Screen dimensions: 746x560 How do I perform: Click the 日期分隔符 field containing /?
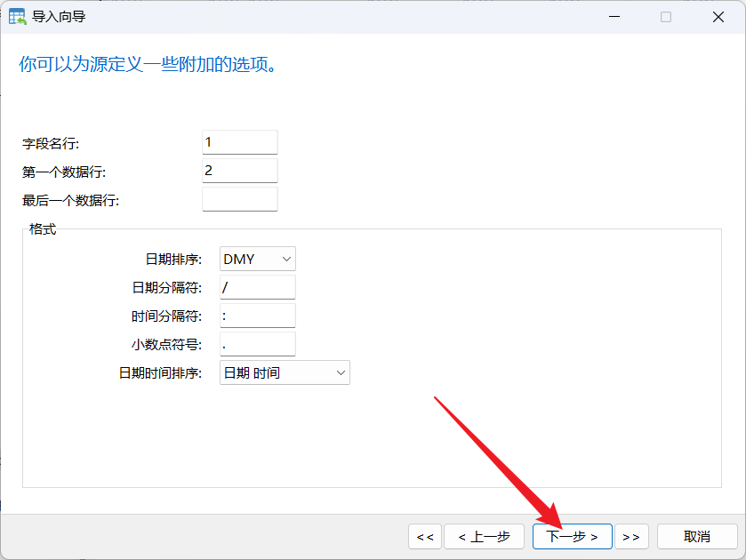pyautogui.click(x=257, y=287)
